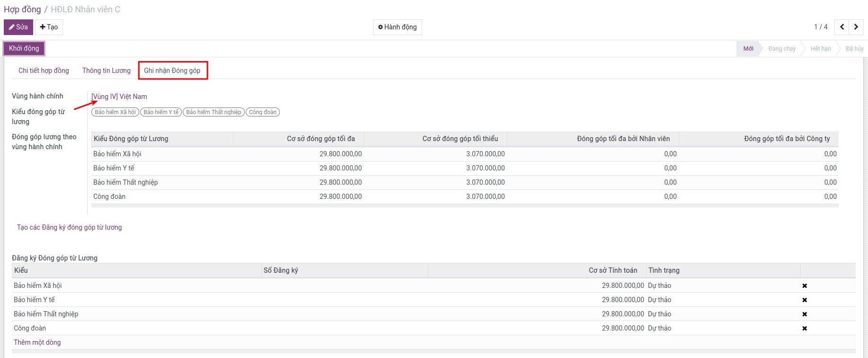Add a row with Thêm một dòng
The height and width of the screenshot is (358, 868).
pyautogui.click(x=37, y=342)
